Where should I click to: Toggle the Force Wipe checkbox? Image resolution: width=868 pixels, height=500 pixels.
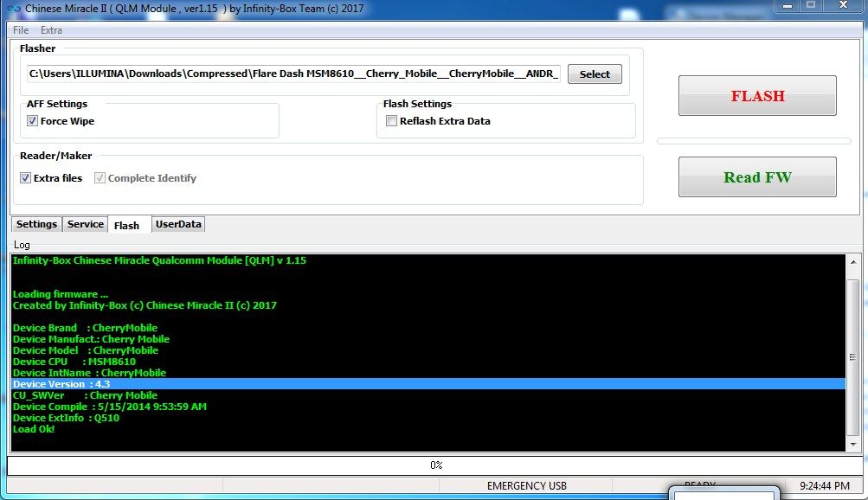click(x=32, y=121)
